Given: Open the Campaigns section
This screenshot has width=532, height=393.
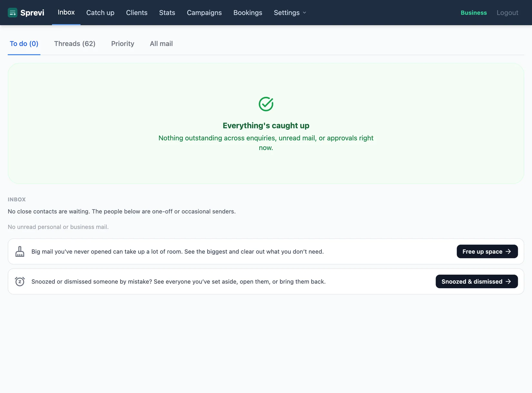Looking at the screenshot, I should pos(204,13).
